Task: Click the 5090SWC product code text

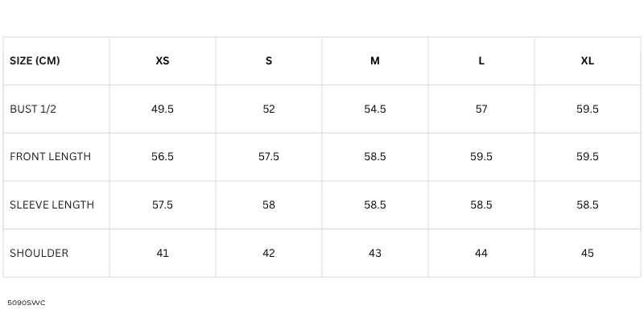Action: 25,303
